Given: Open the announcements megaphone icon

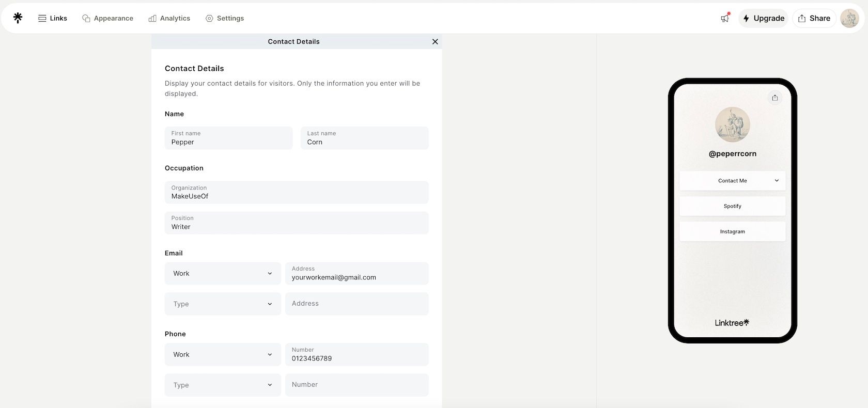Looking at the screenshot, I should pos(725,18).
